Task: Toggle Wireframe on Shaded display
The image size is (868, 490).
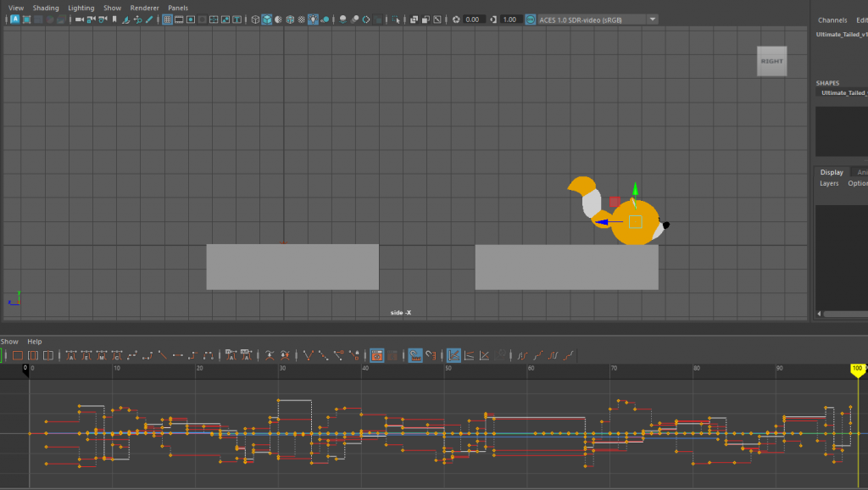Action: point(290,19)
